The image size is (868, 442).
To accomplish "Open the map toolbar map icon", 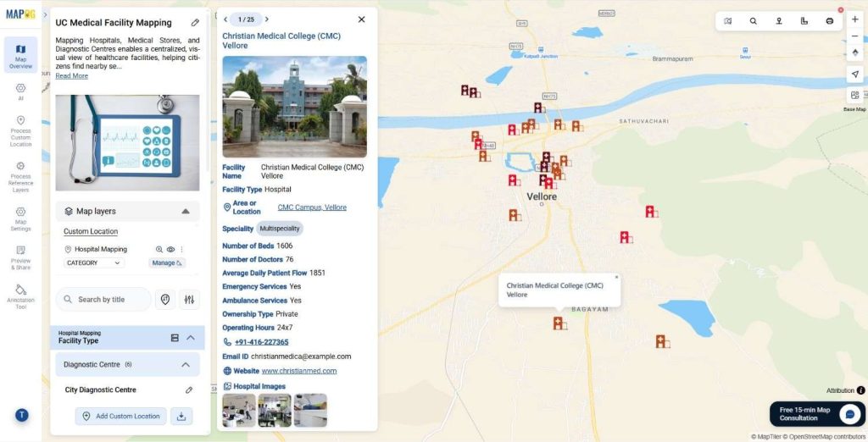I will pos(727,21).
